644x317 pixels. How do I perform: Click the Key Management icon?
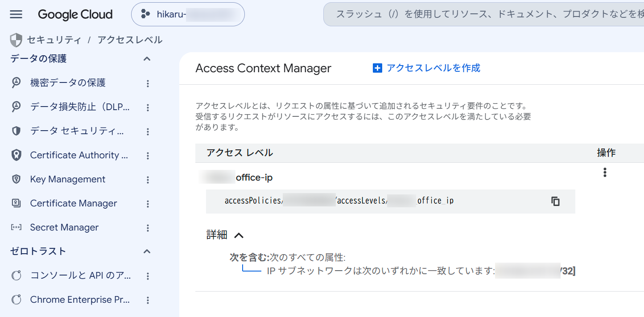pyautogui.click(x=16, y=179)
